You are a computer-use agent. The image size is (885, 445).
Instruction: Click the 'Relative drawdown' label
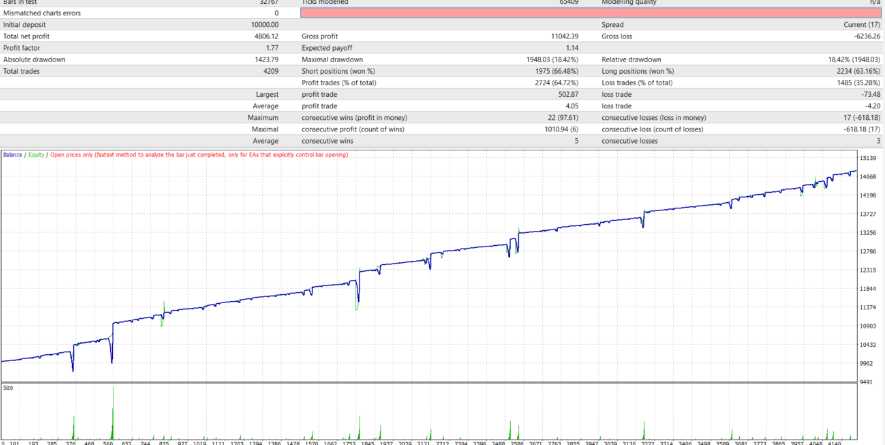tap(631, 59)
